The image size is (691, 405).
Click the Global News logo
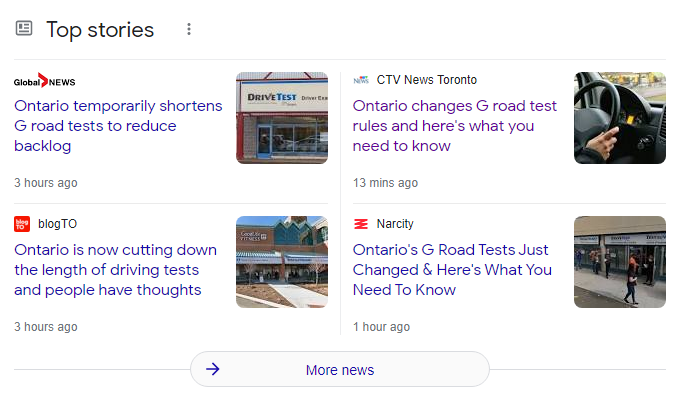point(44,80)
